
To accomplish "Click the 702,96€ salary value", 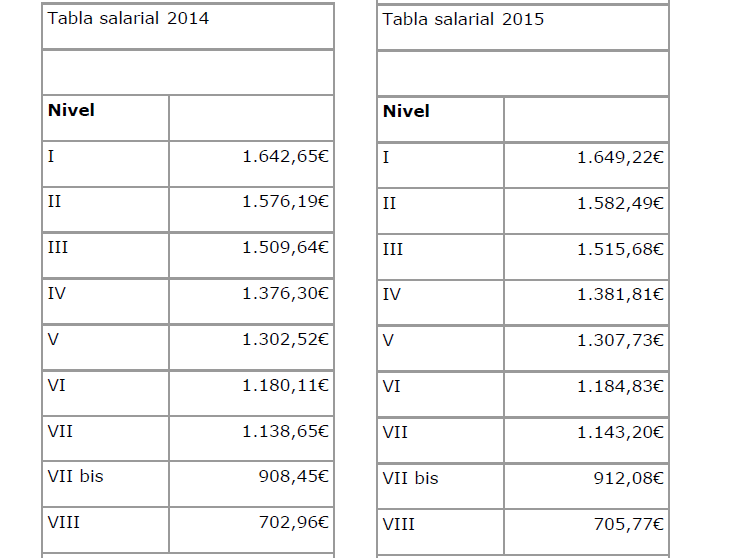I will pos(295,521).
